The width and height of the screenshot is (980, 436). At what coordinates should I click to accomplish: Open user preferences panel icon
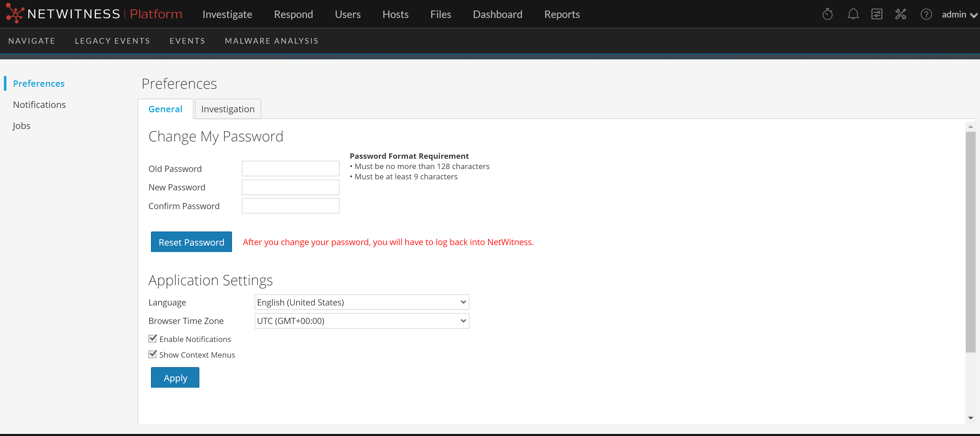[x=877, y=14]
